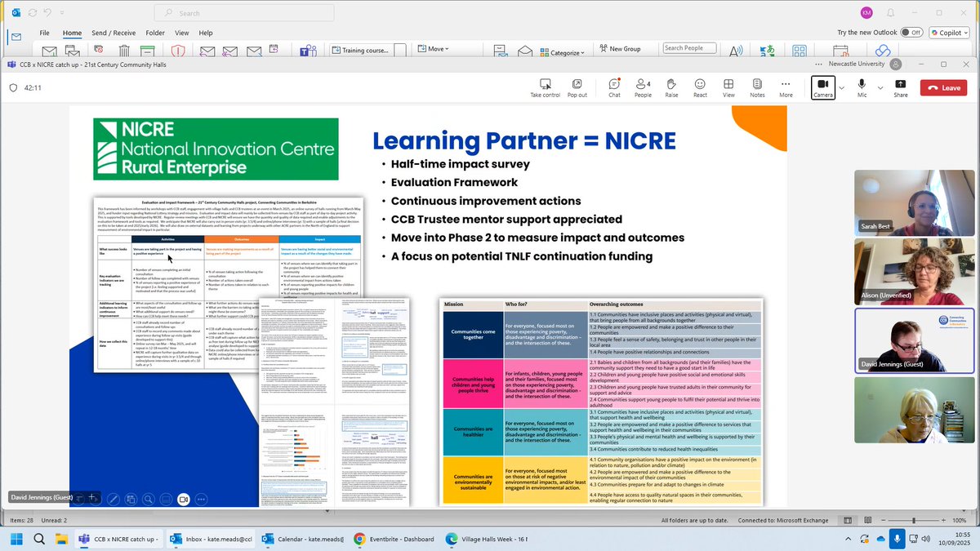The width and height of the screenshot is (980, 551).
Task: Open the React emoji menu
Action: pos(700,88)
